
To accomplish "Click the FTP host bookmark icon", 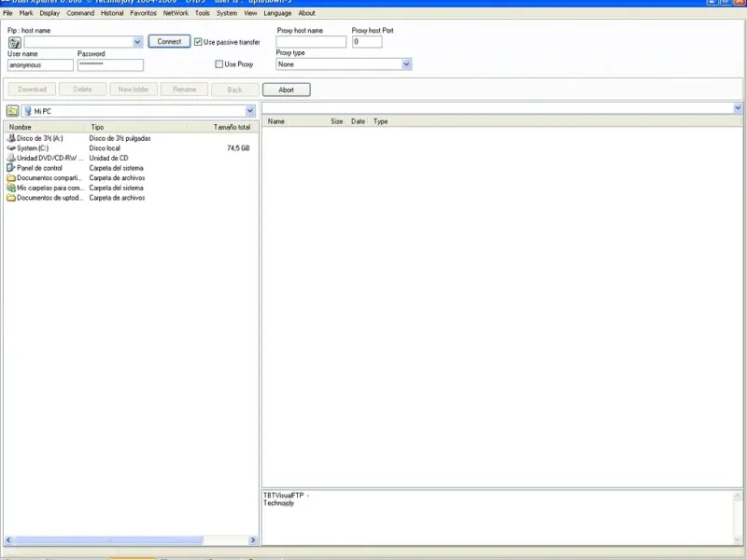I will point(14,42).
